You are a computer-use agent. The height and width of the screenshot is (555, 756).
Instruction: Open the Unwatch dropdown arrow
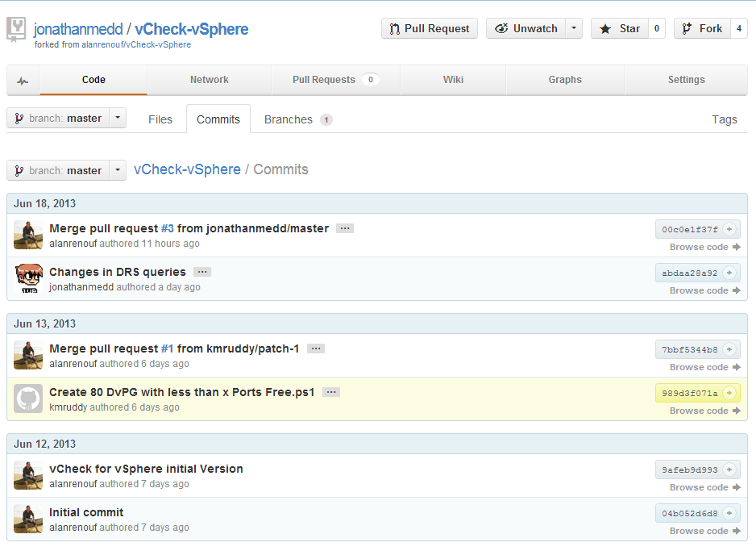574,28
